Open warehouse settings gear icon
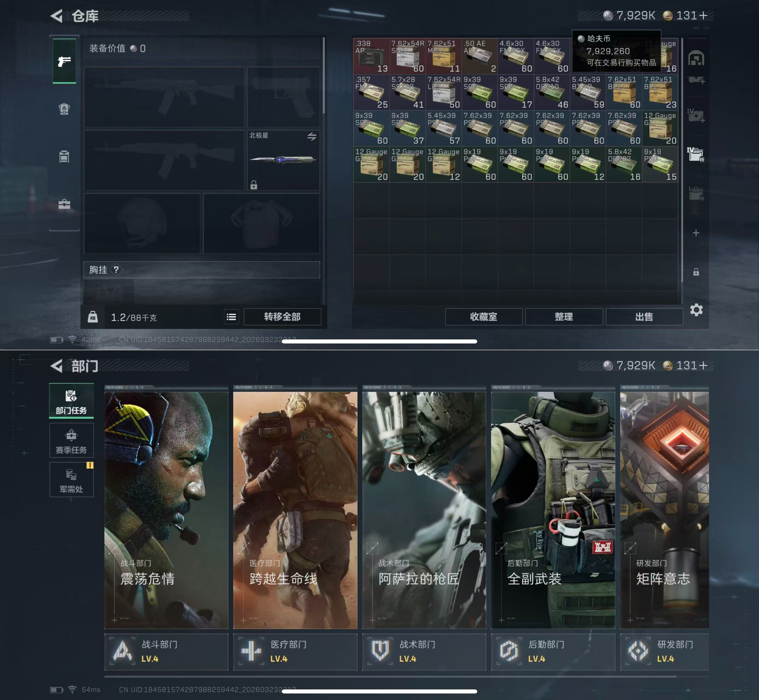This screenshot has height=700, width=759. click(696, 310)
